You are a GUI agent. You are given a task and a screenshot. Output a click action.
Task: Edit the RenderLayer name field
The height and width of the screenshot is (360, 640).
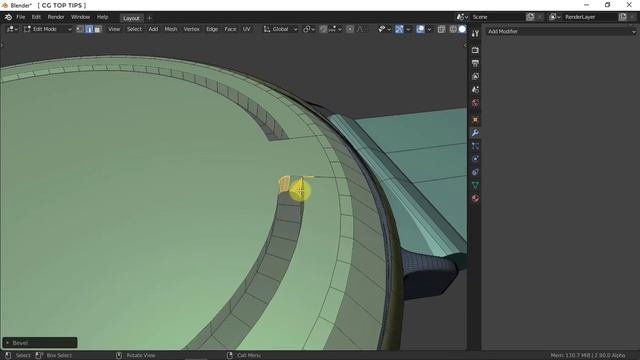tap(590, 17)
